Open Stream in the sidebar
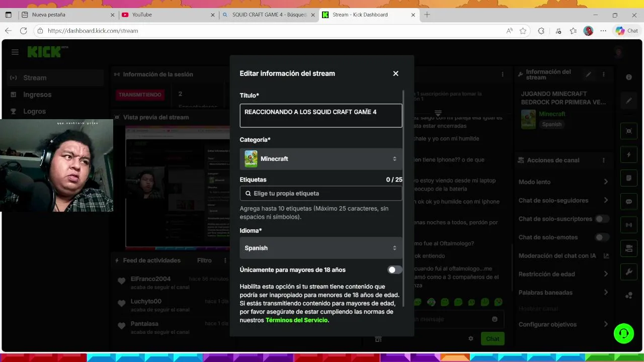644x362 pixels. pyautogui.click(x=55, y=78)
